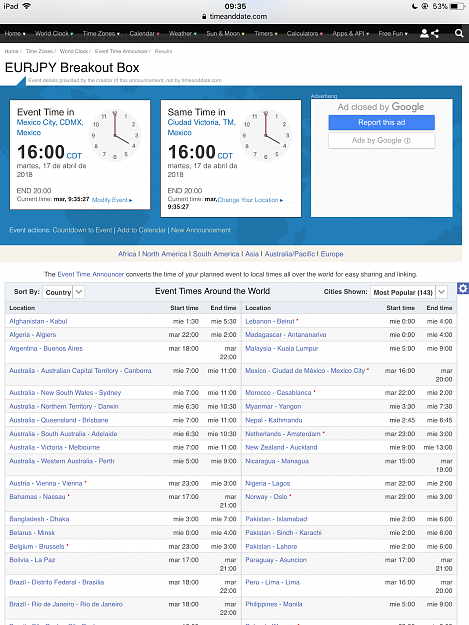Image resolution: width=469 pixels, height=625 pixels.
Task: Open Bahamas - Nassau location
Action: click(37, 497)
